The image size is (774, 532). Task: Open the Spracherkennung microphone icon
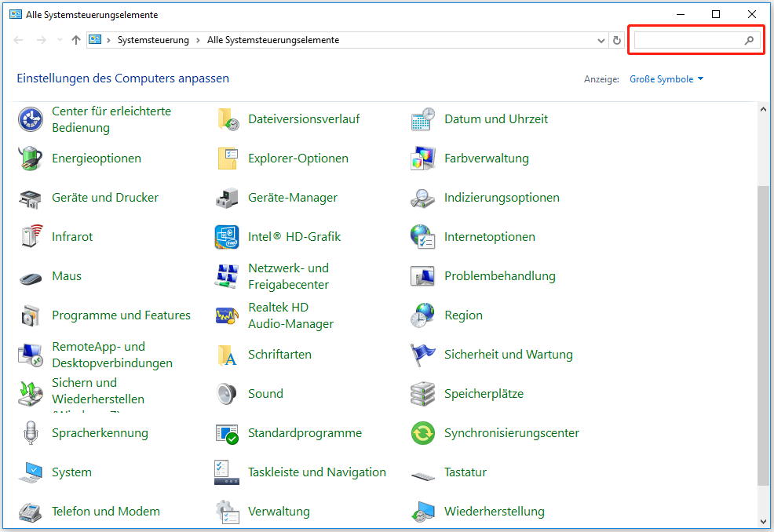31,433
